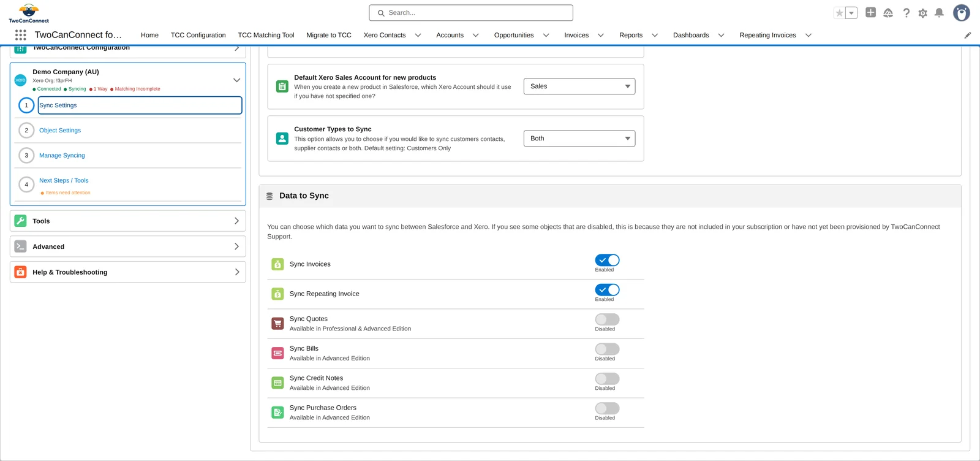Click the Sync Bills icon

(277, 353)
